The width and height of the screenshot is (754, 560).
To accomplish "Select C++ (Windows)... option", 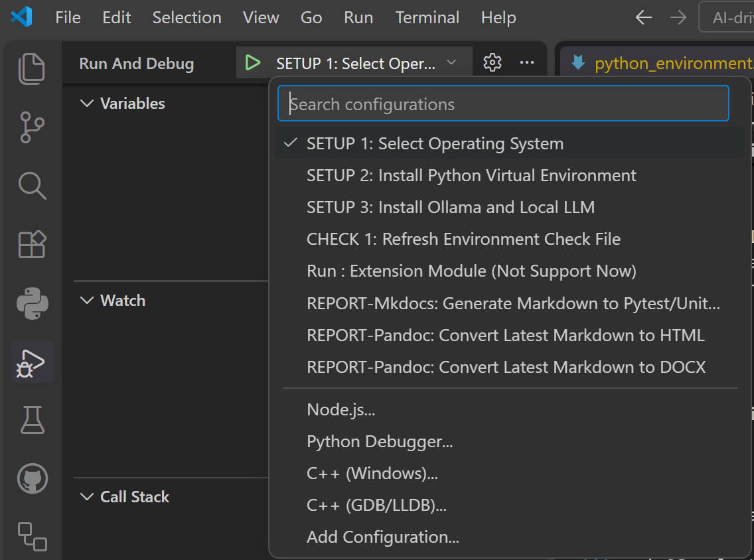I will tap(510, 474).
